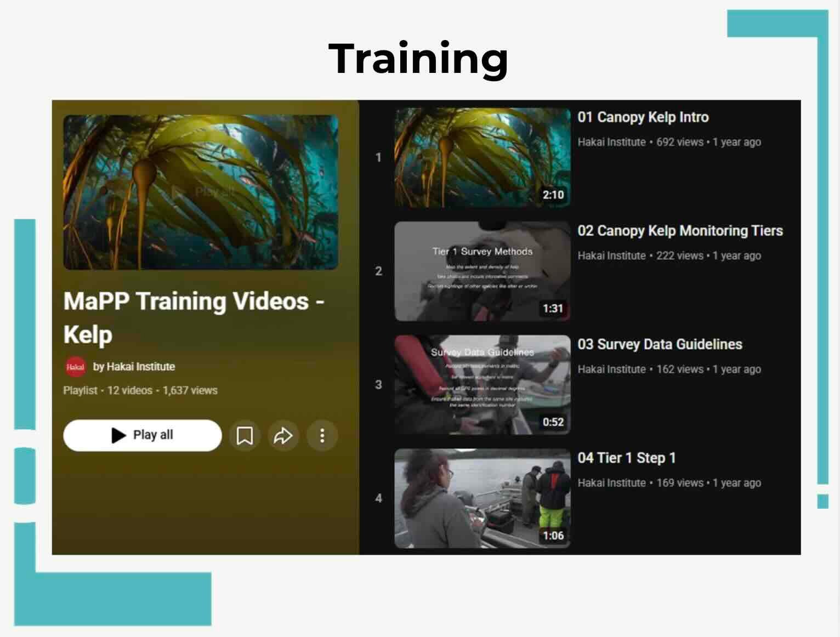Screen dimensions: 840x637
Task: Click the 2:10 duration badge
Action: [x=553, y=195]
